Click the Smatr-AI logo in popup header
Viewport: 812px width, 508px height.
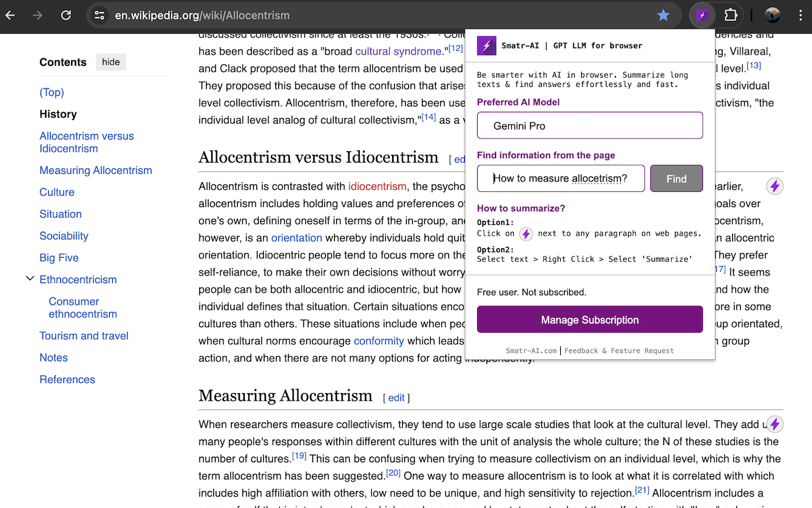[487, 46]
